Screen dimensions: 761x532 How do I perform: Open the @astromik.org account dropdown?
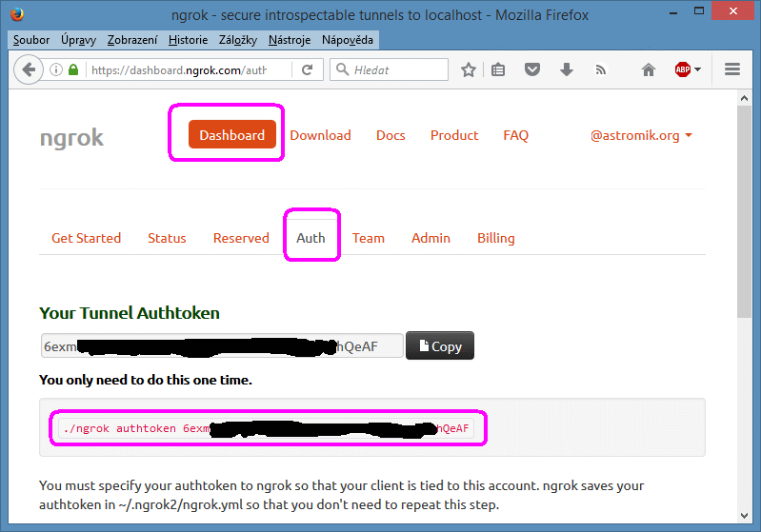641,135
